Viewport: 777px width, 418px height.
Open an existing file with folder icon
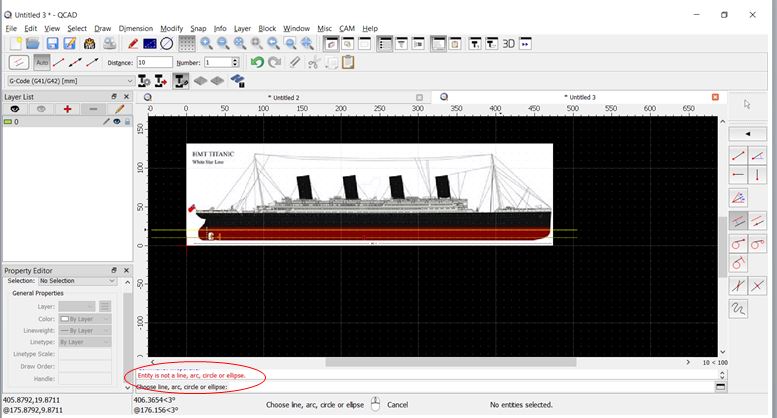(33, 44)
